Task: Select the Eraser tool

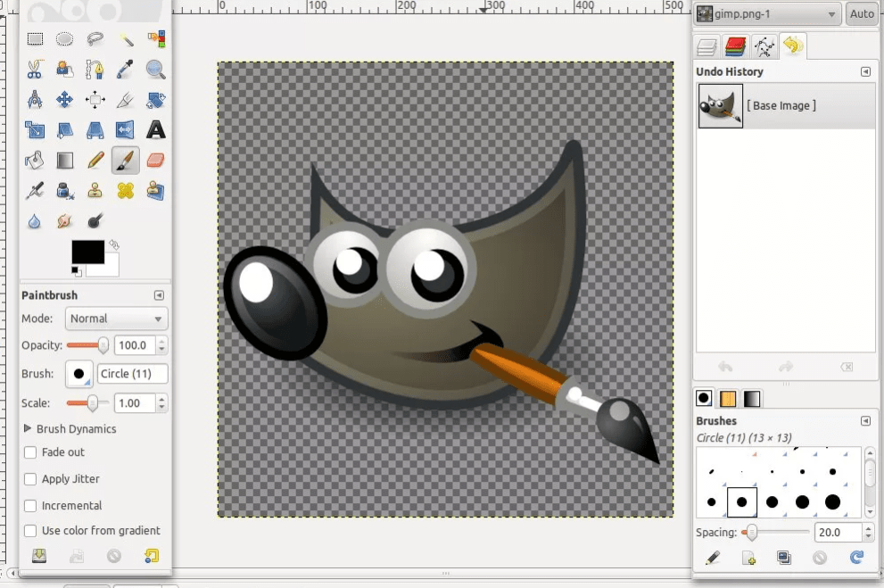Action: (155, 160)
